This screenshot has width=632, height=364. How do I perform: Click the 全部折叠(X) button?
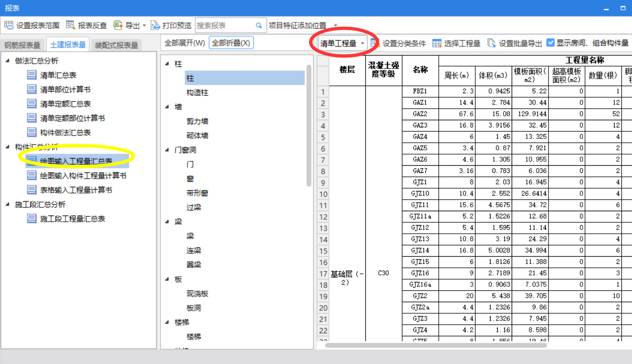click(231, 43)
